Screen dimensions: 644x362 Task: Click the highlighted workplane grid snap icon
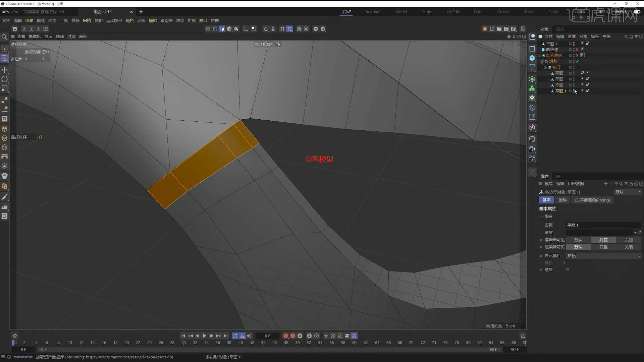click(x=289, y=29)
